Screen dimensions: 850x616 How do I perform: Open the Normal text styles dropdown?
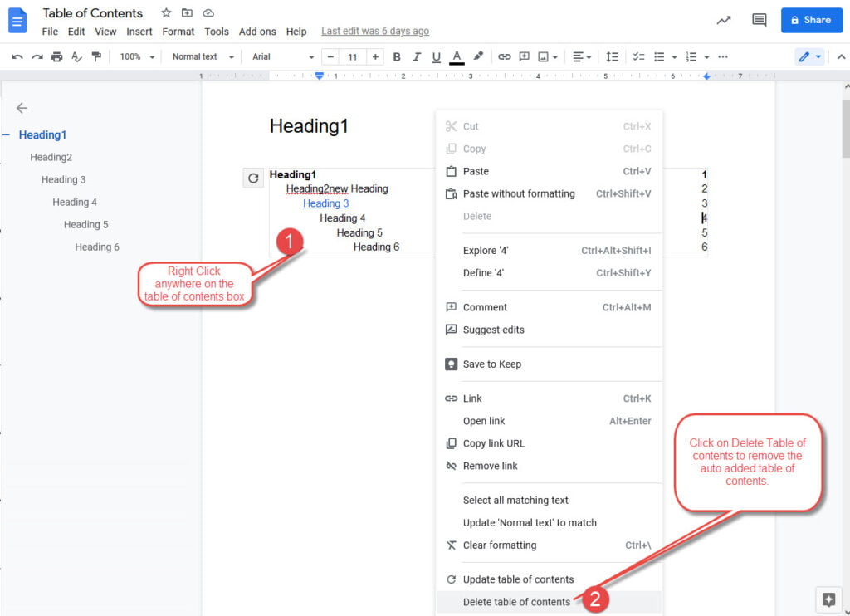click(199, 56)
